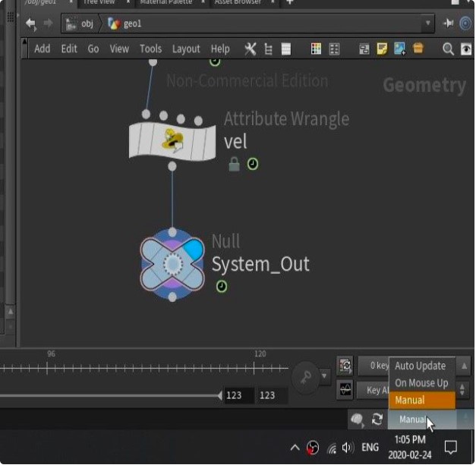Open the network editor wrench tools icon

(x=250, y=49)
